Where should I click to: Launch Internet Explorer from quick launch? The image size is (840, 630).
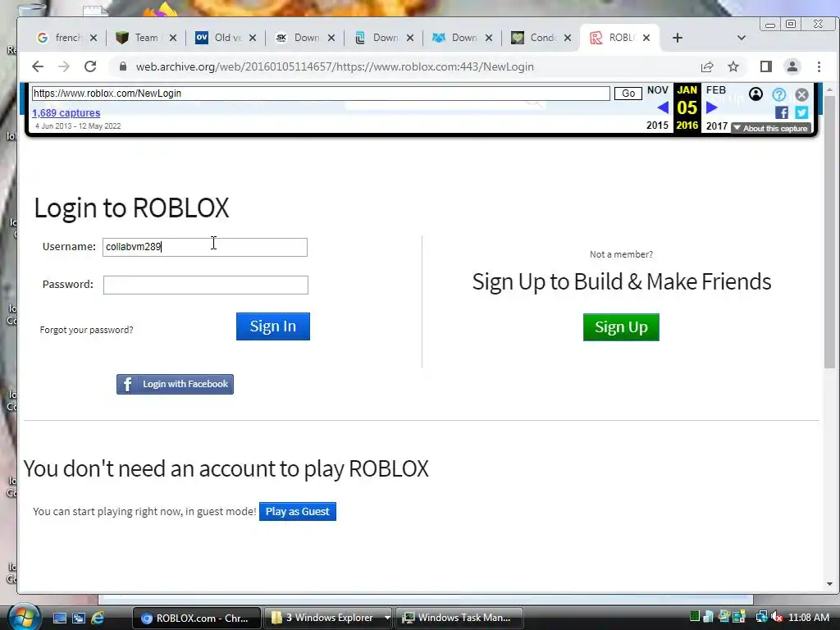pos(98,619)
